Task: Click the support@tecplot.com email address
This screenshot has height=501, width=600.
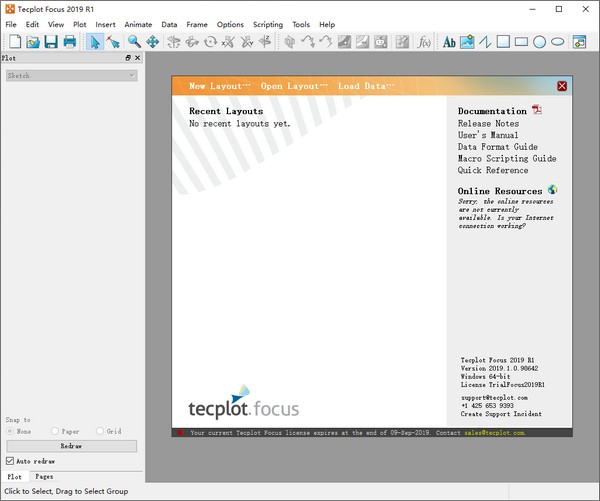Action: [x=494, y=398]
